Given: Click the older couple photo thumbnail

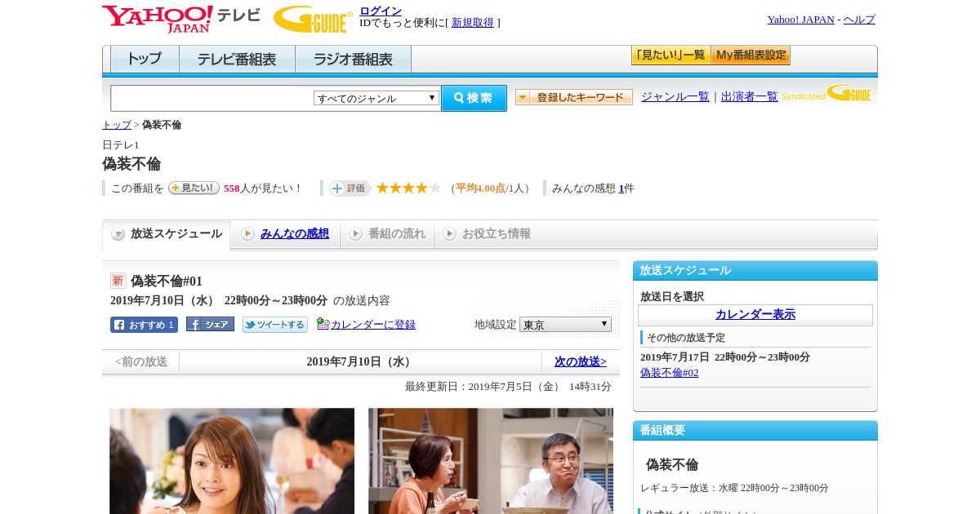Looking at the screenshot, I should coord(491,461).
